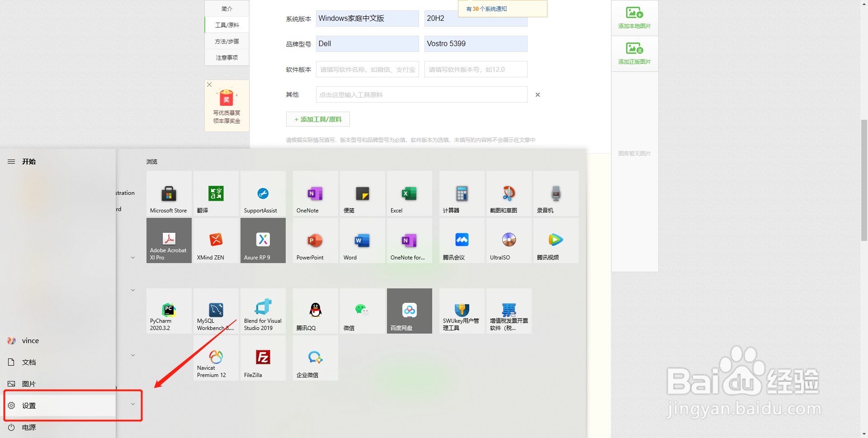Open the 腾讯视频 video tile
The width and height of the screenshot is (868, 438).
point(556,240)
